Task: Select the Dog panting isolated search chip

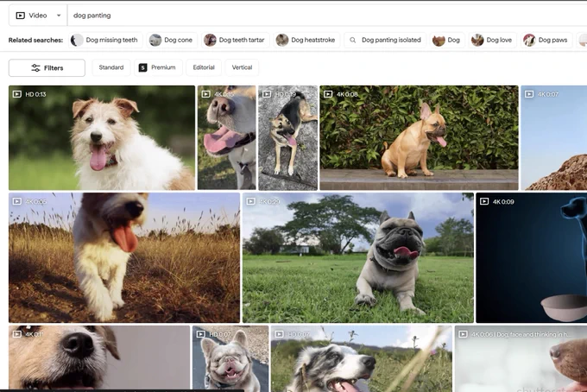Action: pos(385,40)
